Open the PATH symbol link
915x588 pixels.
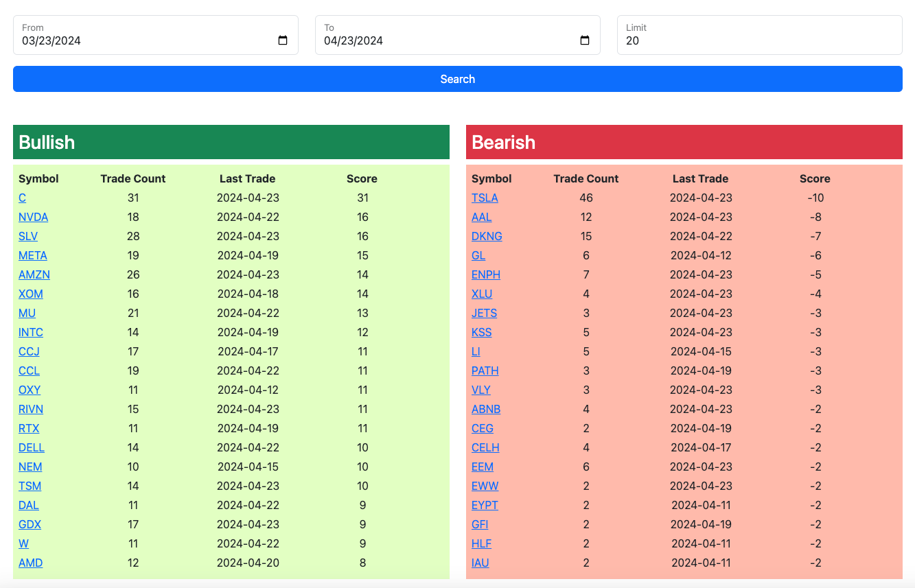485,371
